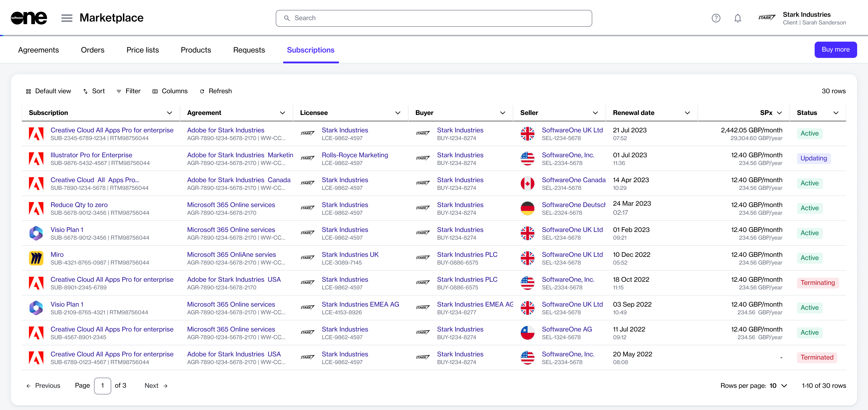Open the Filter options
The height and width of the screenshot is (410, 868).
128,91
